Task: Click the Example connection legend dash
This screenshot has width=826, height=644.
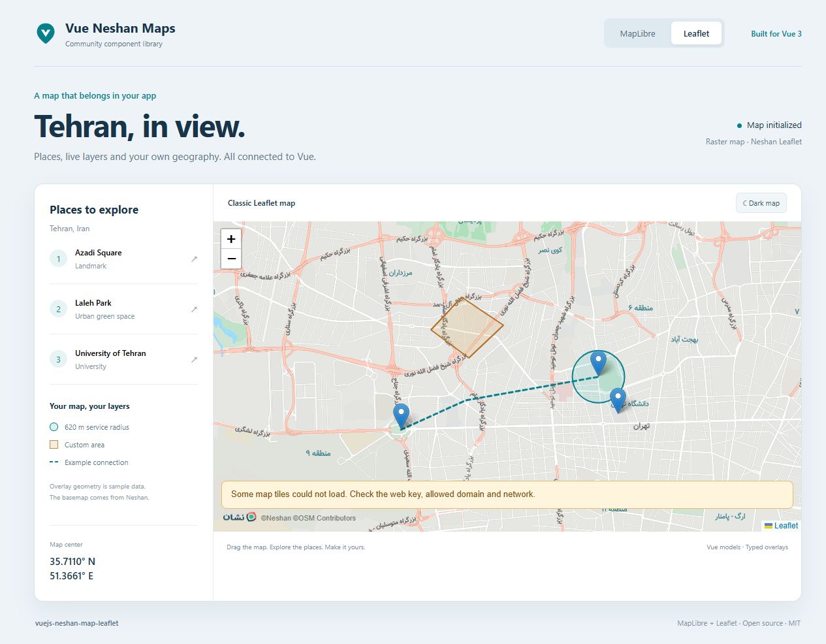Action: (54, 462)
